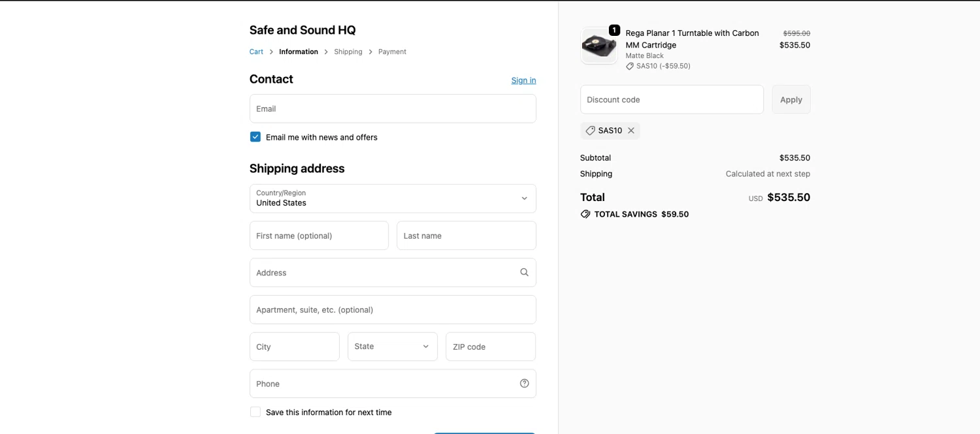Go back to Cart breadcrumb
980x434 pixels.
pyautogui.click(x=256, y=52)
